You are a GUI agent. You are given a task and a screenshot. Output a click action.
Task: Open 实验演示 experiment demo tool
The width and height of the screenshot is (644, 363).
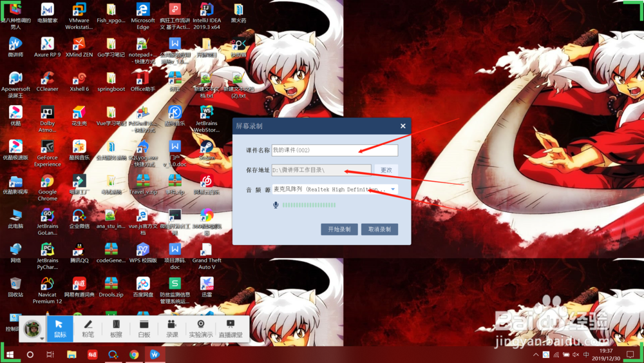[201, 329]
